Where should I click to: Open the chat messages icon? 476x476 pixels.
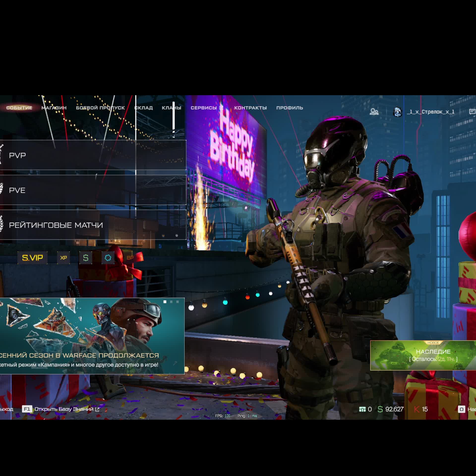(472, 112)
